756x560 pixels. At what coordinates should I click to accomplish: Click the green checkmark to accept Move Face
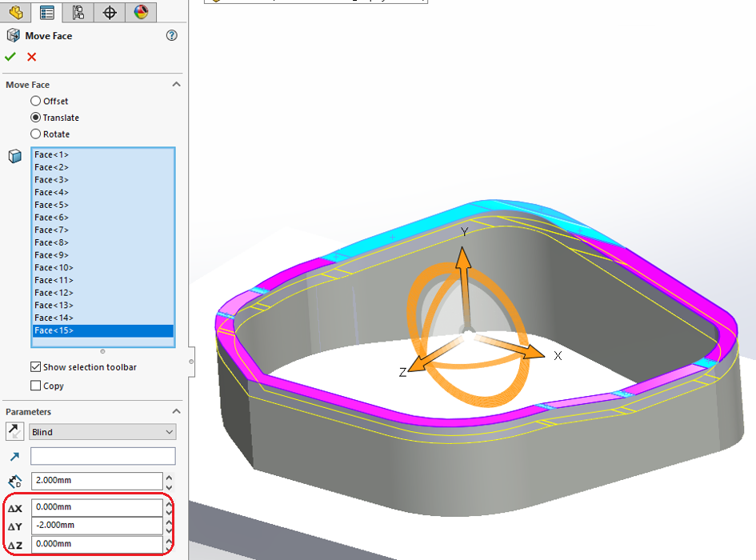pos(10,57)
